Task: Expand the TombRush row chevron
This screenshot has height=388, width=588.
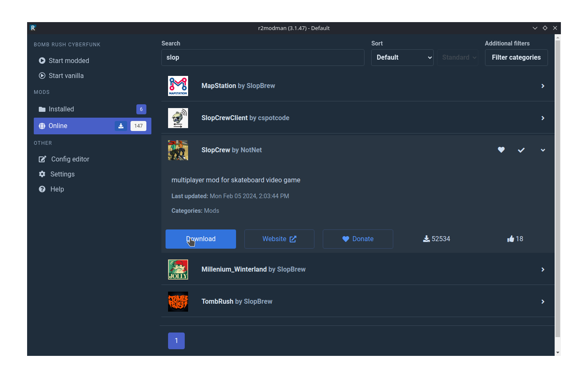Action: [543, 302]
